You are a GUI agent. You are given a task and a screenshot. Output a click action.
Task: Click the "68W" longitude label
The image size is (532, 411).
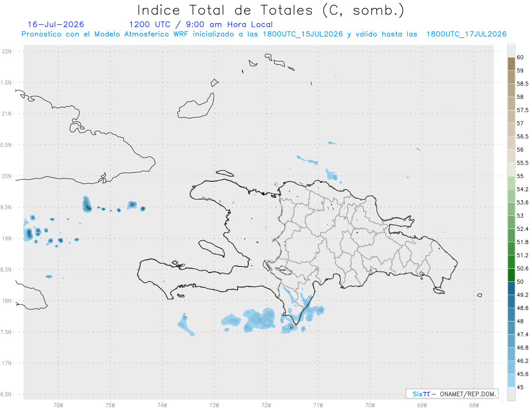click(x=474, y=406)
